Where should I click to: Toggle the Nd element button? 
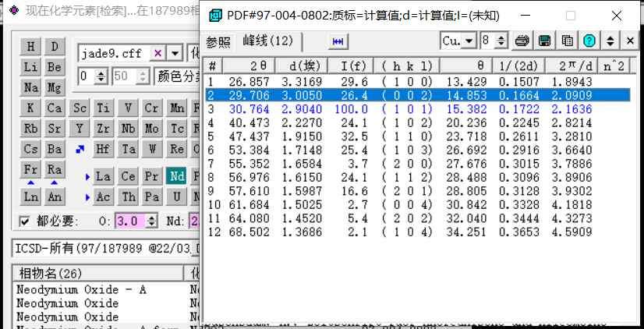177,176
